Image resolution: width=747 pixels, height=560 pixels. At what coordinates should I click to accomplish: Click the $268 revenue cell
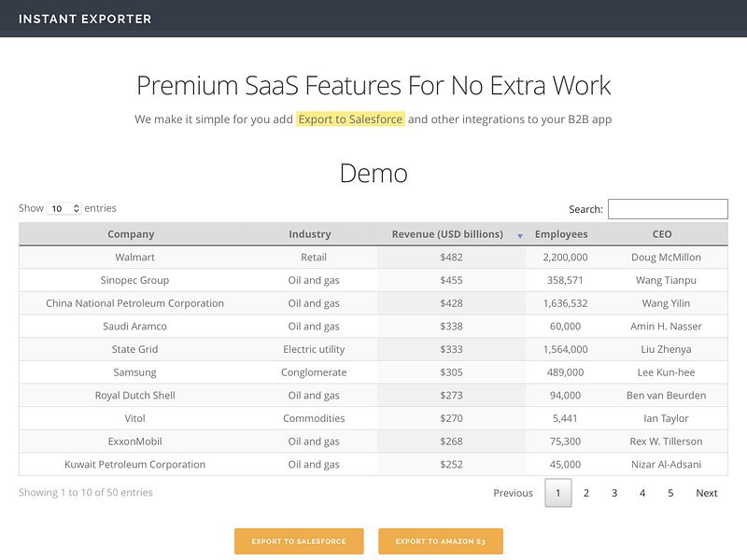(451, 441)
